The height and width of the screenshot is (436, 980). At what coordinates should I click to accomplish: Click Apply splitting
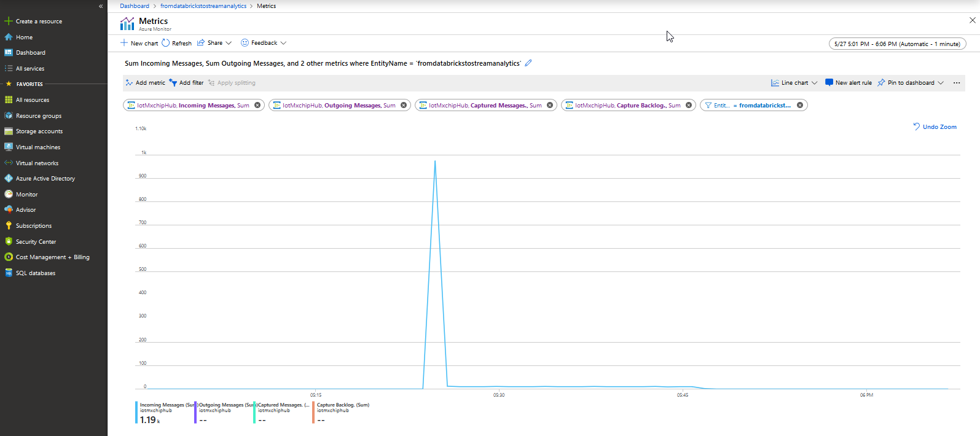coord(232,83)
